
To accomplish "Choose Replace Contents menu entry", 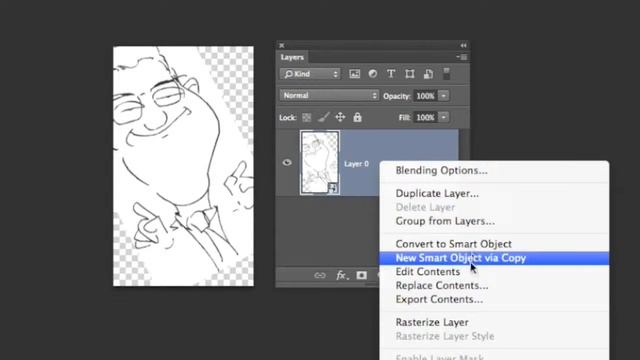I will [x=494, y=286].
